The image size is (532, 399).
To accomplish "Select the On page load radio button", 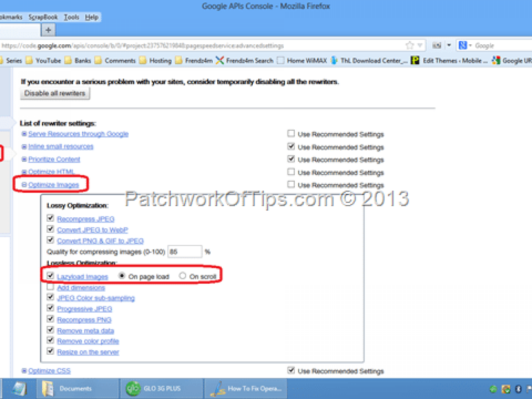I will [x=122, y=276].
